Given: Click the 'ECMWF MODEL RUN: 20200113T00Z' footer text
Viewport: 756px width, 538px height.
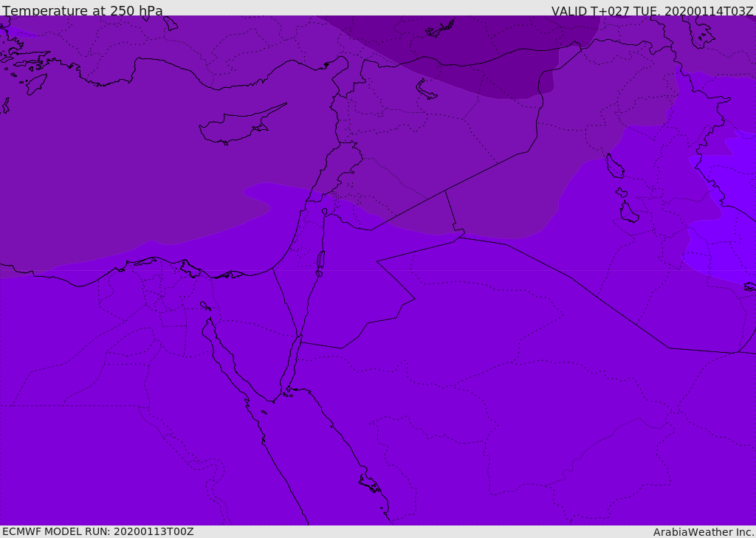Looking at the screenshot, I should coord(98,531).
